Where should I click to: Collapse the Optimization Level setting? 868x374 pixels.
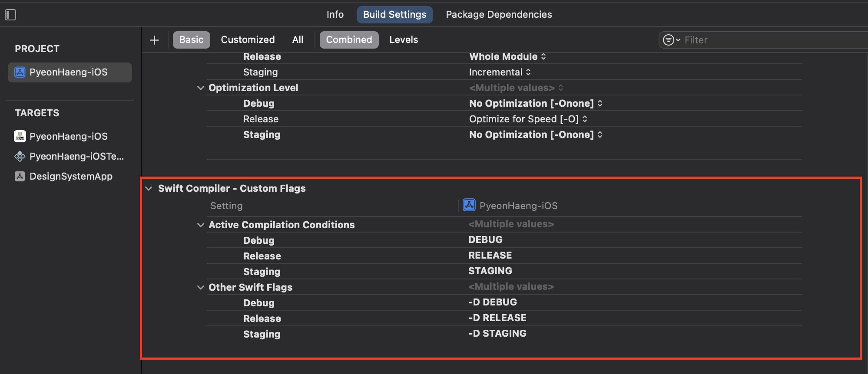[201, 88]
